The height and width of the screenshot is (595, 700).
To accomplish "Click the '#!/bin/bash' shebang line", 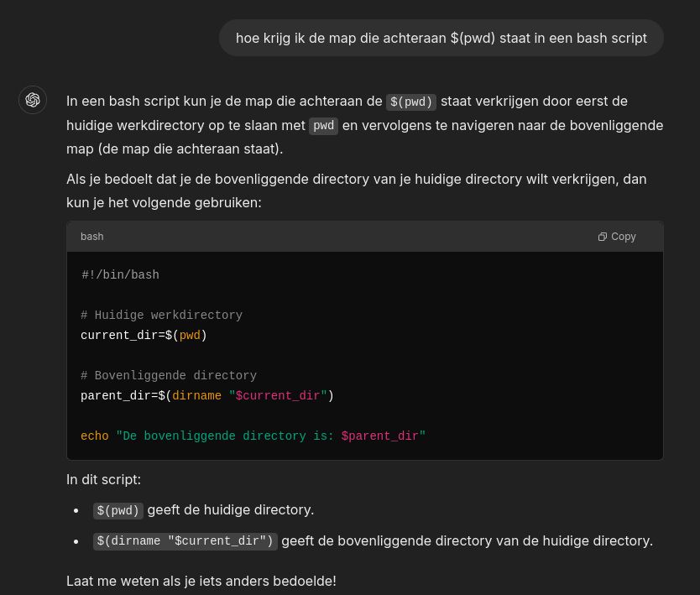I will pyautogui.click(x=120, y=274).
